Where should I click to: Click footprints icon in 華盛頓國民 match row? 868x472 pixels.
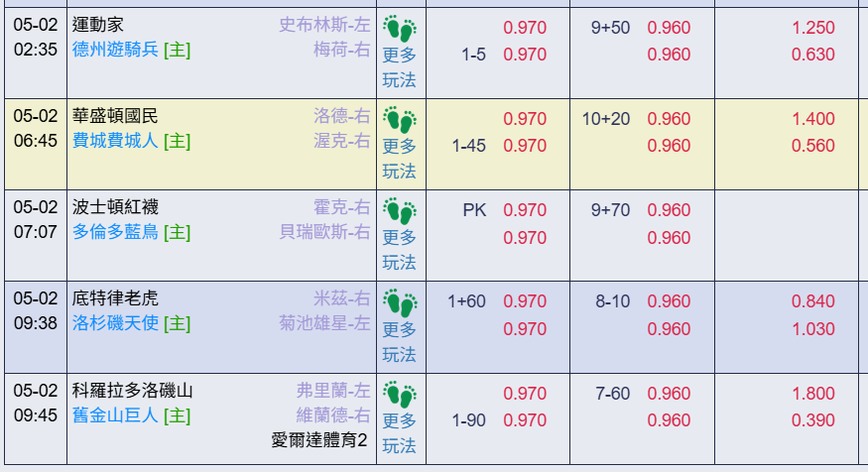tap(400, 120)
